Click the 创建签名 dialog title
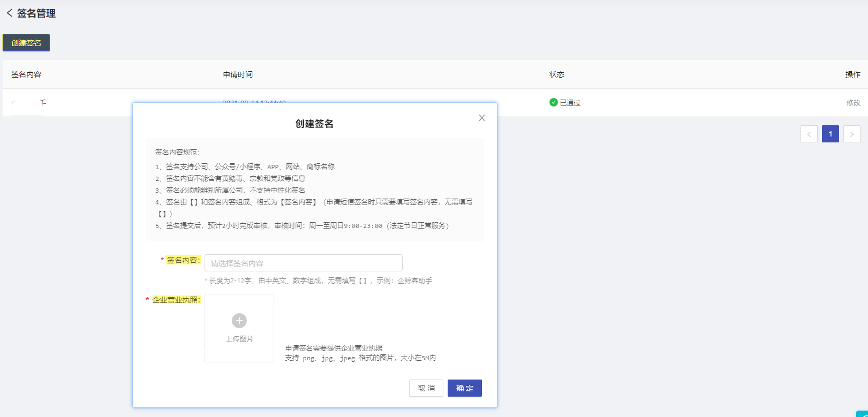This screenshot has height=417, width=868. click(314, 124)
